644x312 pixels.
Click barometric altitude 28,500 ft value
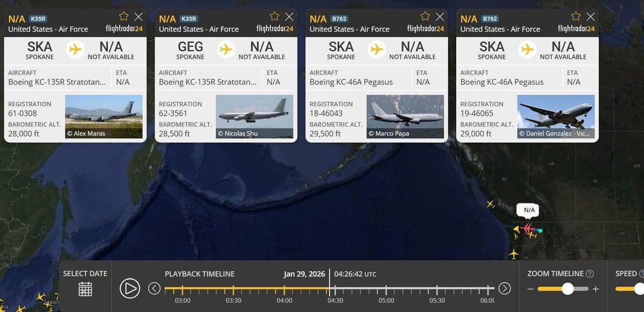pyautogui.click(x=174, y=134)
